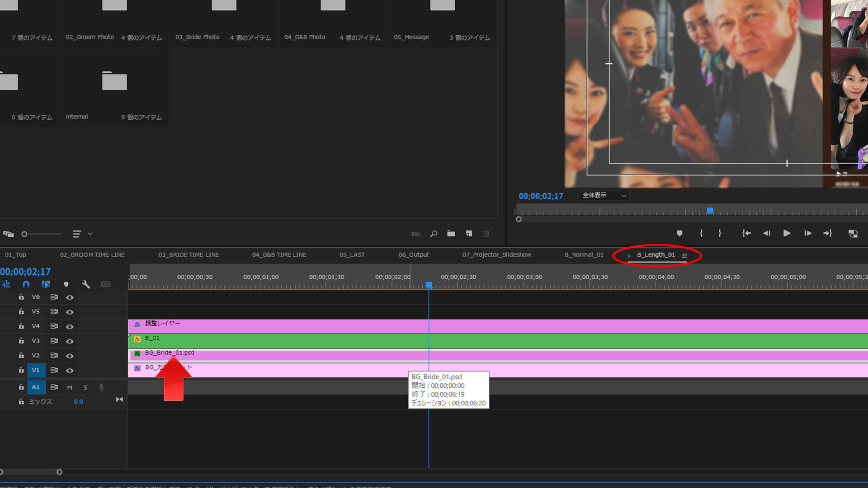The height and width of the screenshot is (488, 868).
Task: Toggle insert sequences as nests icon
Action: [x=6, y=284]
